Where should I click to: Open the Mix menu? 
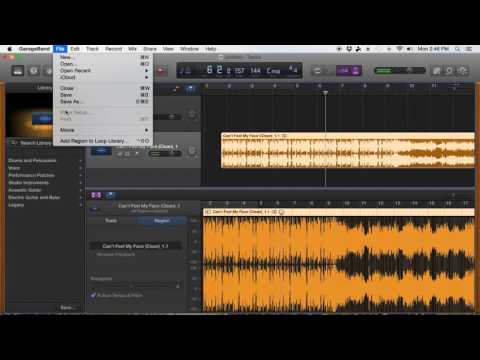coord(132,49)
